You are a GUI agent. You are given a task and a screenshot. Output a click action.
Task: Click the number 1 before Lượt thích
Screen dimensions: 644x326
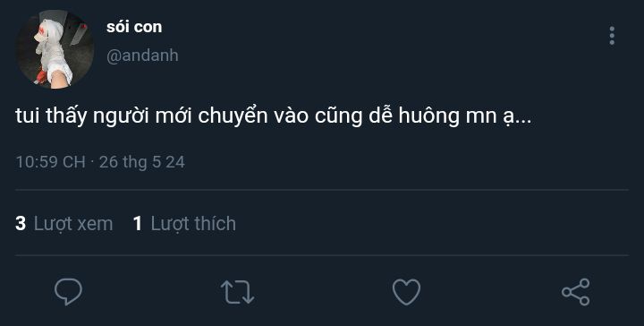(x=138, y=224)
